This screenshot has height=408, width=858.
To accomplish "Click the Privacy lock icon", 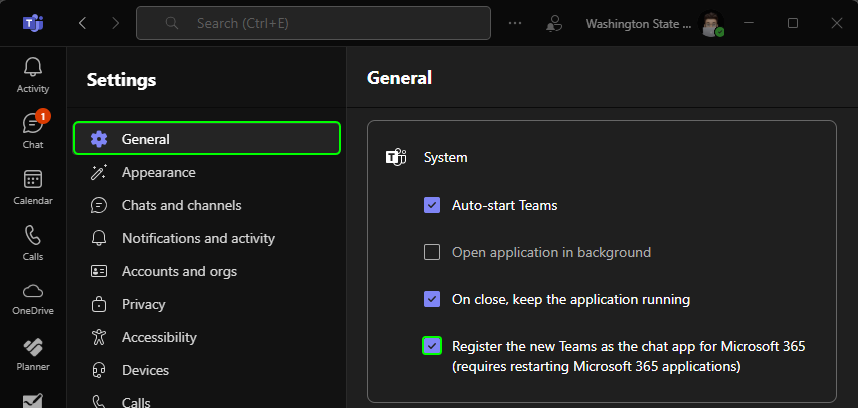I will tap(99, 304).
